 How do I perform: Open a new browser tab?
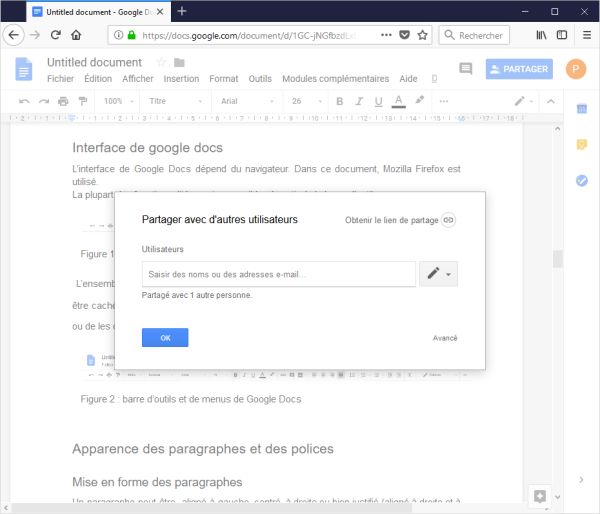(x=182, y=11)
